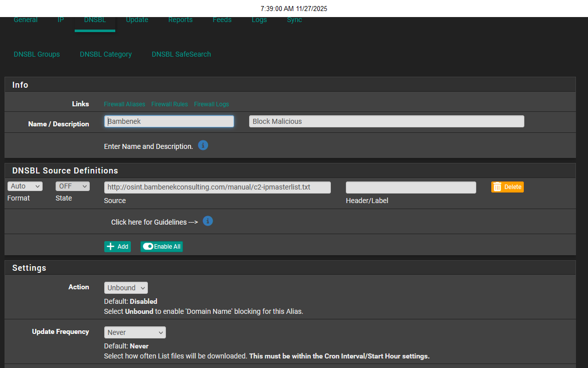Go to the Feeds tab
Viewport: 588px width, 368px height.
(x=222, y=20)
